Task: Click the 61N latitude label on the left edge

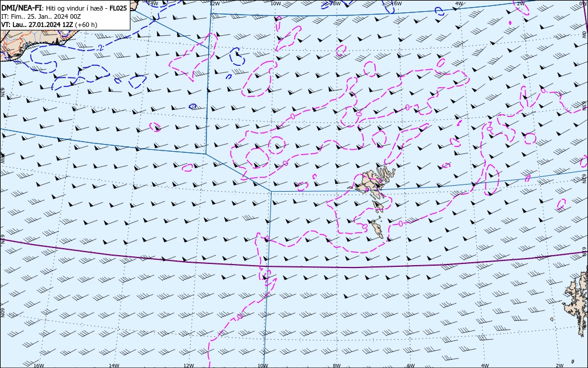Action: [x=2, y=239]
